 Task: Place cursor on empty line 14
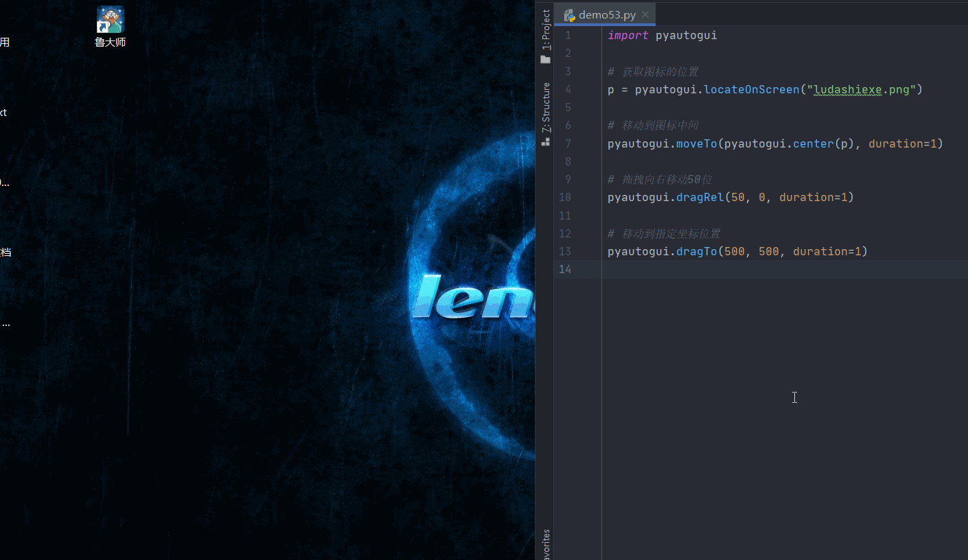coord(785,269)
